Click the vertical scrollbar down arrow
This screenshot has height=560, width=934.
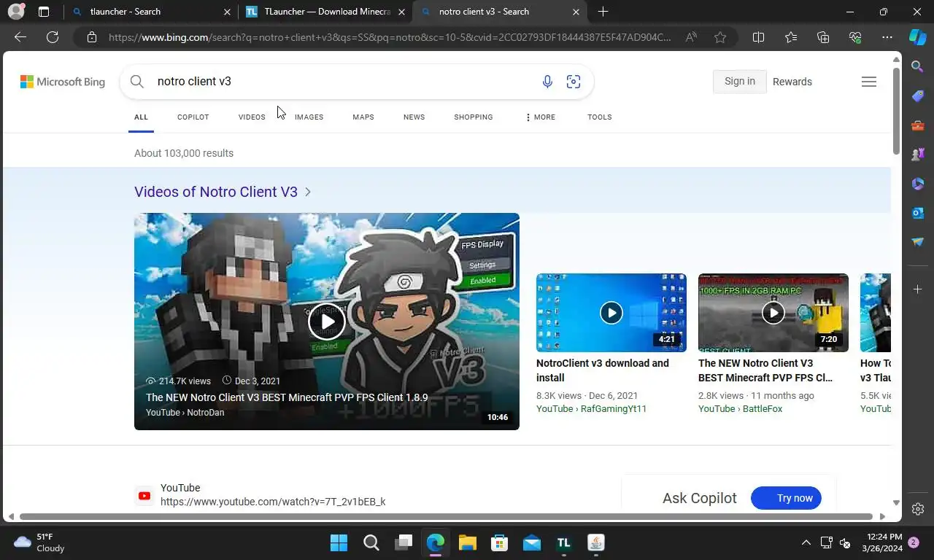896,503
